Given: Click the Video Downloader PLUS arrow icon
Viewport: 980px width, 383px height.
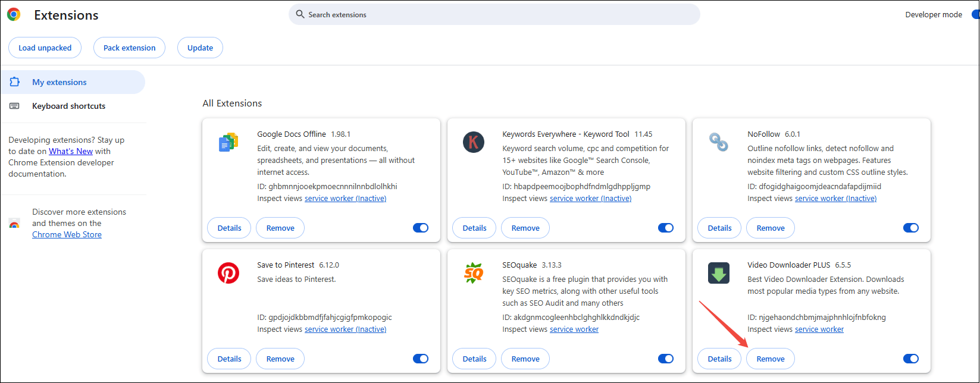Looking at the screenshot, I should point(719,273).
